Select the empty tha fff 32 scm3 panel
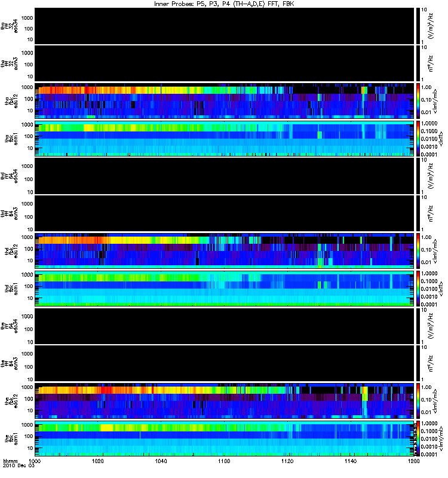 pos(224,63)
